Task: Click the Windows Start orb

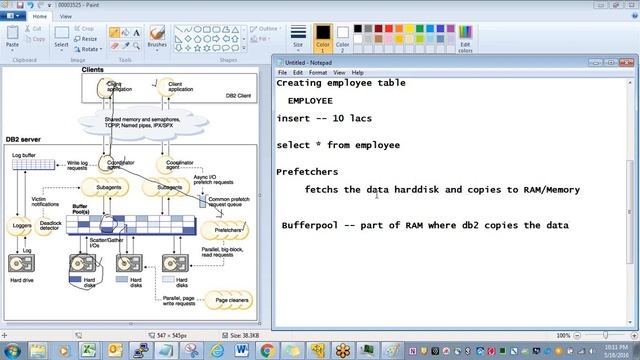Action: (12, 351)
